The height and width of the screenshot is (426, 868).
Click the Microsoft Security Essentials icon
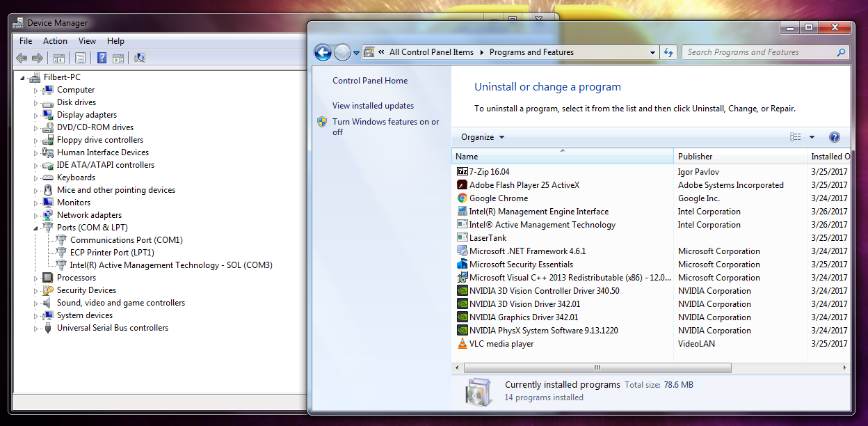(463, 265)
